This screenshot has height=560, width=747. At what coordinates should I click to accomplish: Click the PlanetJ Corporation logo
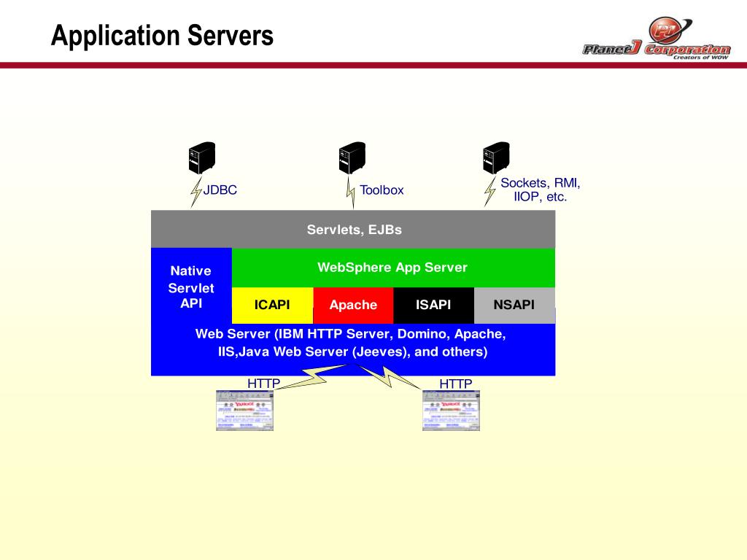pyautogui.click(x=657, y=39)
